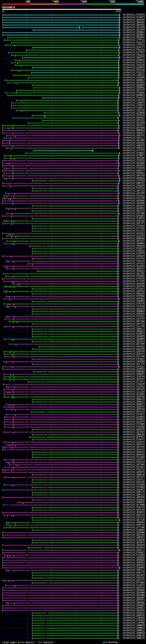Click the purple ~60% identity legend segment
The height and width of the screenshot is (644, 146).
click(x=73, y=4)
